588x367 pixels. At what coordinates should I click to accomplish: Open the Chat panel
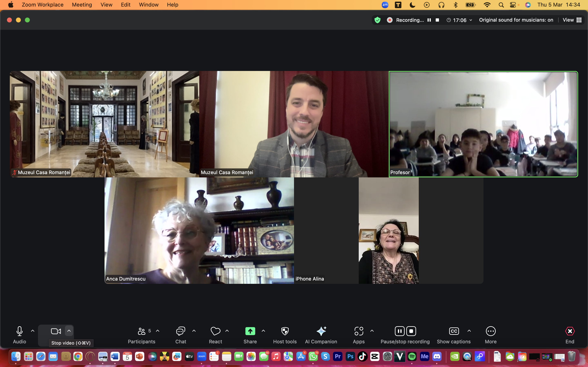[x=180, y=331]
